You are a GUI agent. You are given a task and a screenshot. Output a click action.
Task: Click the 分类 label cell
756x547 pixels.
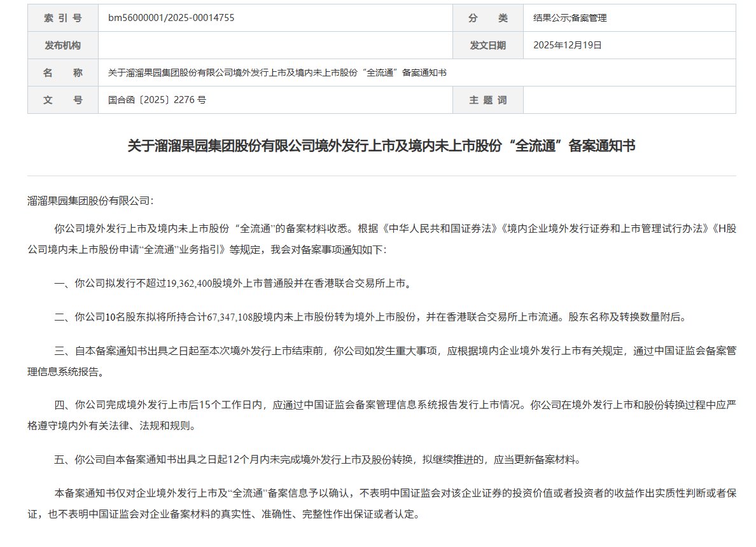click(x=488, y=18)
